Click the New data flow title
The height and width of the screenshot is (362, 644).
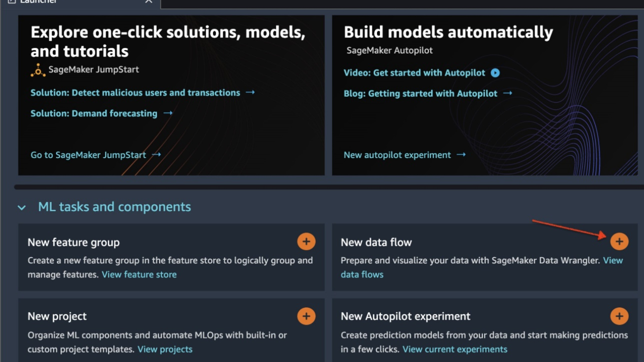376,242
